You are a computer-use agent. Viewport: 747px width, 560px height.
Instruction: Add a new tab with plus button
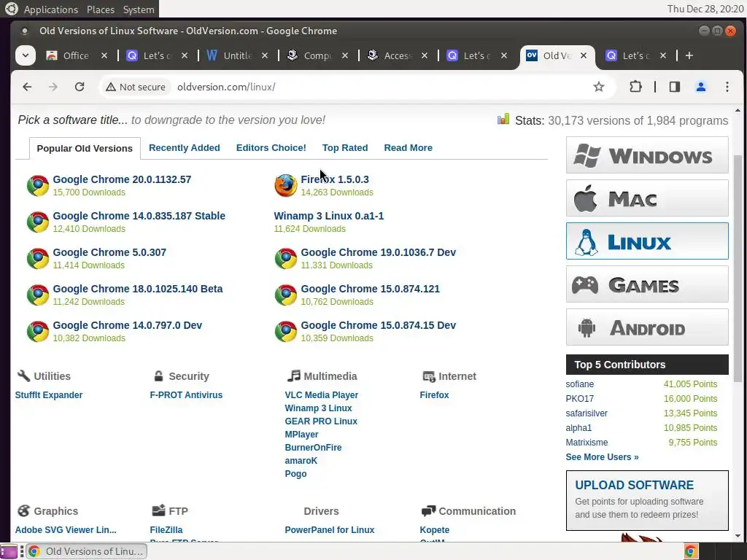click(x=689, y=55)
